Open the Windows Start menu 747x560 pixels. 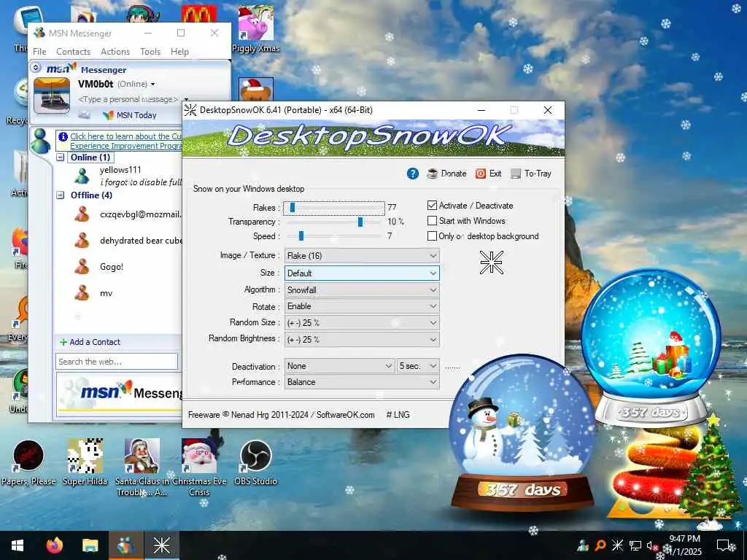18,545
